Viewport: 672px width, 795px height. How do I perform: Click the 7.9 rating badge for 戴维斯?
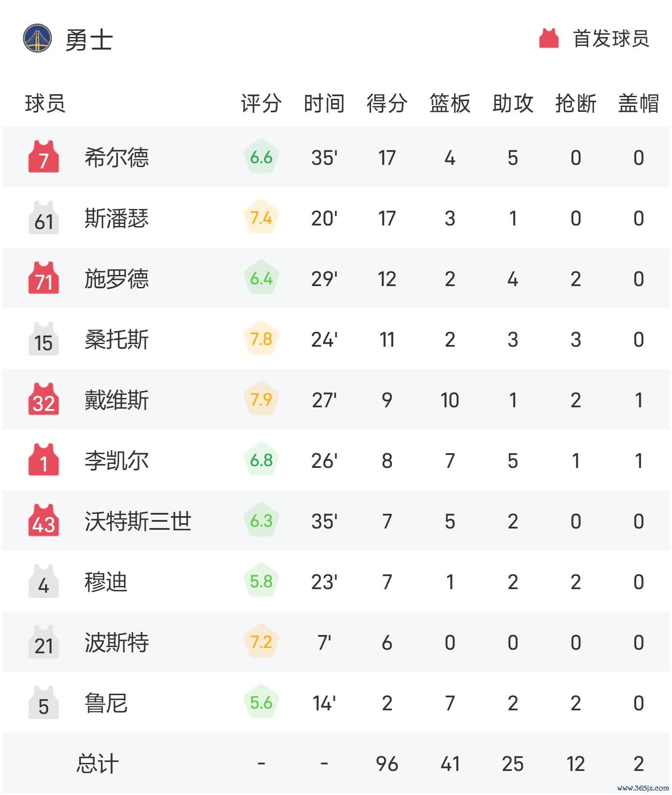point(261,399)
